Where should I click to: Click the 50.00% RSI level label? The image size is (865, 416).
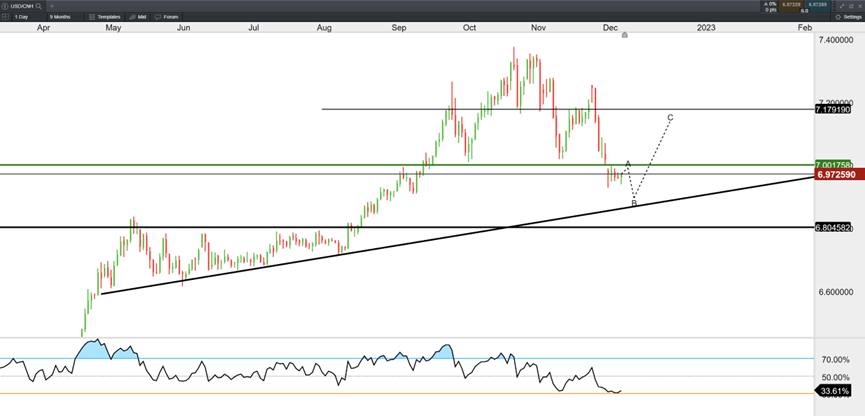pyautogui.click(x=835, y=377)
